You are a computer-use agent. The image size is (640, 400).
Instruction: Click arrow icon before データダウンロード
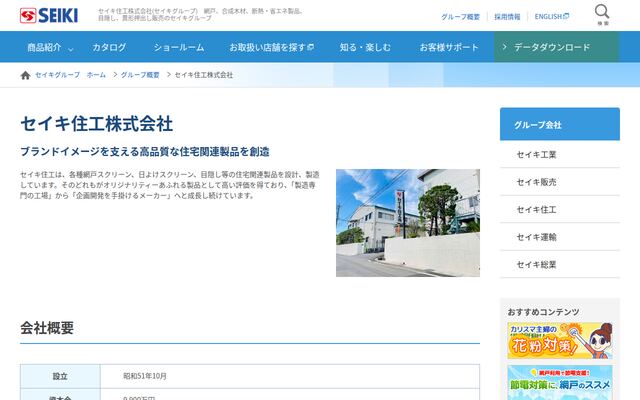504,47
